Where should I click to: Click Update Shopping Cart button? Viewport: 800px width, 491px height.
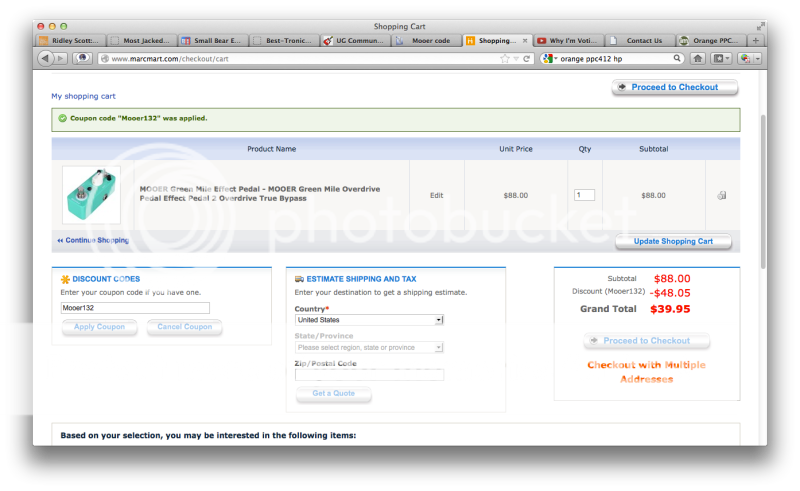673,241
